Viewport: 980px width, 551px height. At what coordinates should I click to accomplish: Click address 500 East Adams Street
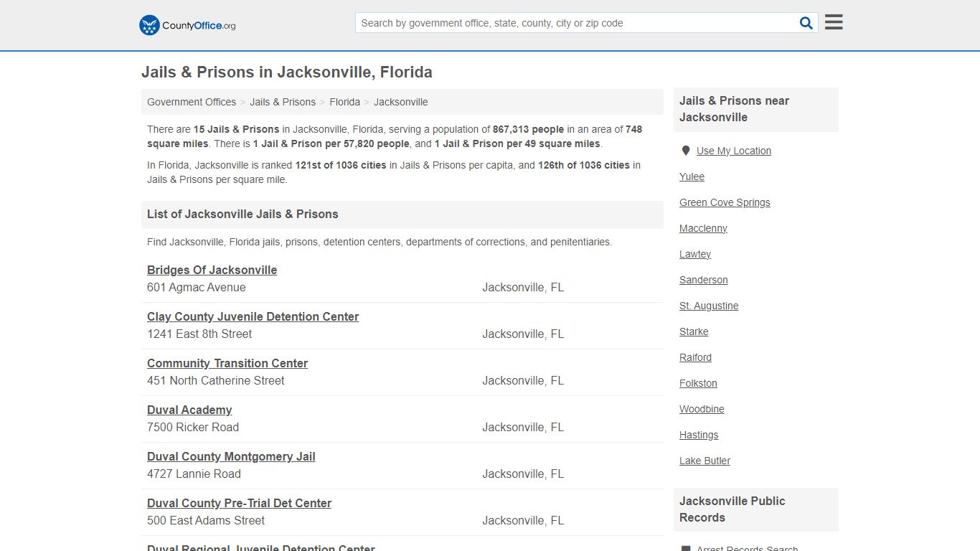tap(206, 520)
